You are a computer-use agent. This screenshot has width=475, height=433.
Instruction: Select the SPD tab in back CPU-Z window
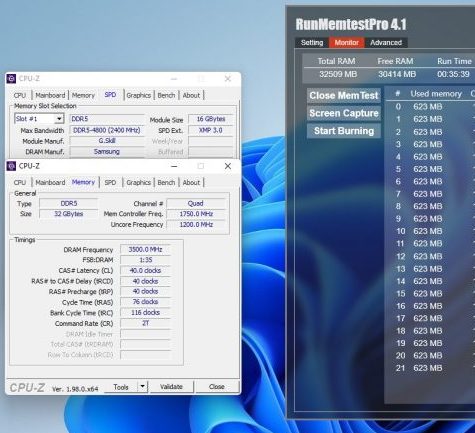pos(110,95)
